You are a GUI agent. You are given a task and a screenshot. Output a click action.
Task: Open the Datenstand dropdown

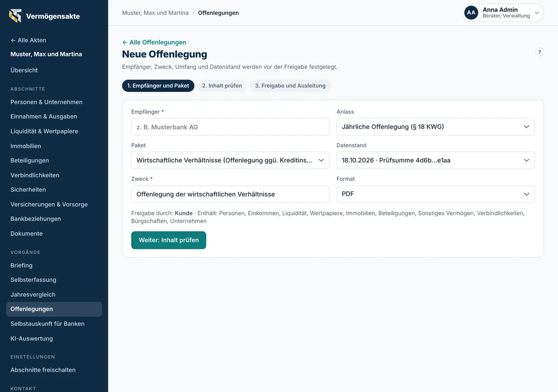point(435,160)
